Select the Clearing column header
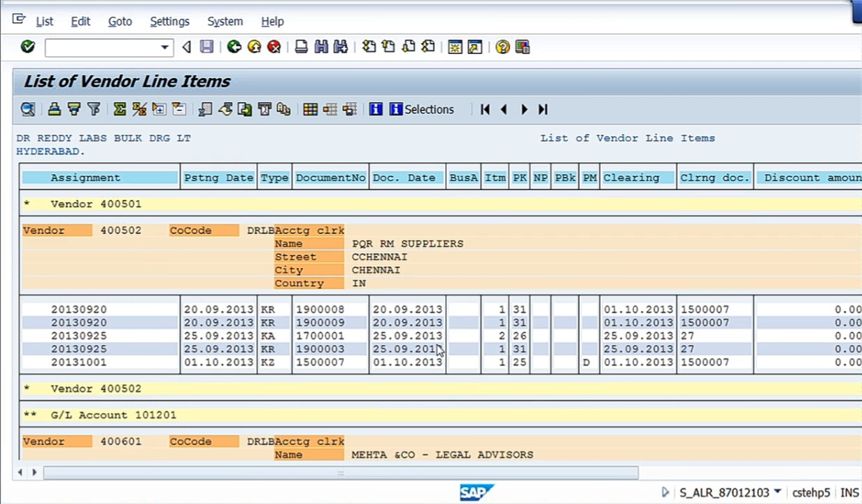 click(x=638, y=178)
